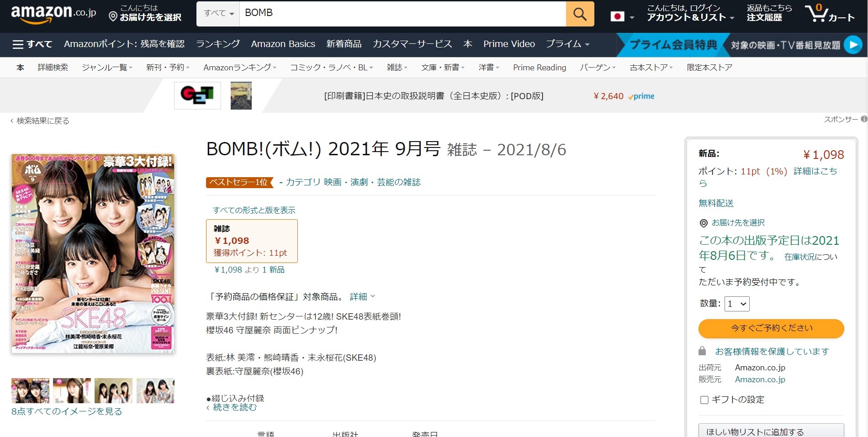Expand the Amazonランキング submenu
This screenshot has height=437, width=868.
(x=240, y=68)
